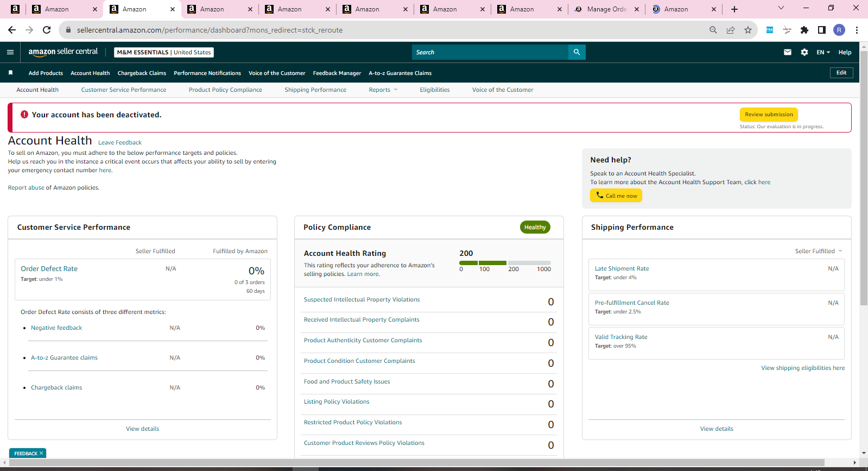Click the site lock icon in address bar
The image size is (868, 471).
pos(68,30)
